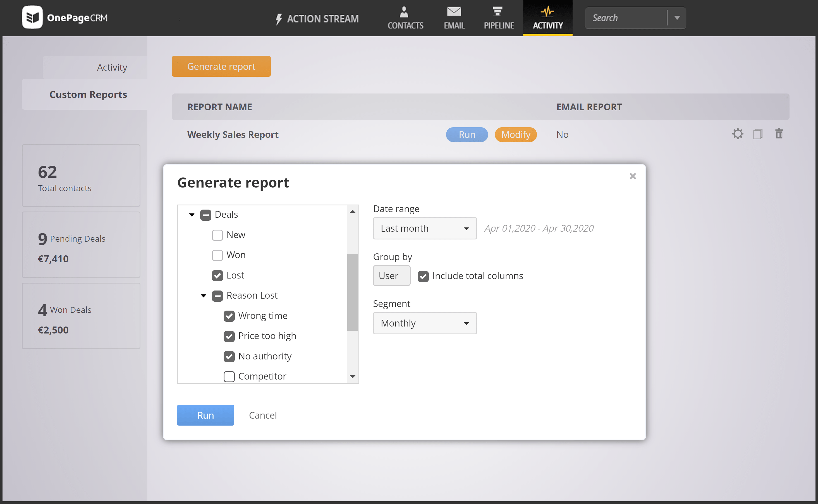
Task: Click the 4 Won Deals card
Action: click(81, 316)
